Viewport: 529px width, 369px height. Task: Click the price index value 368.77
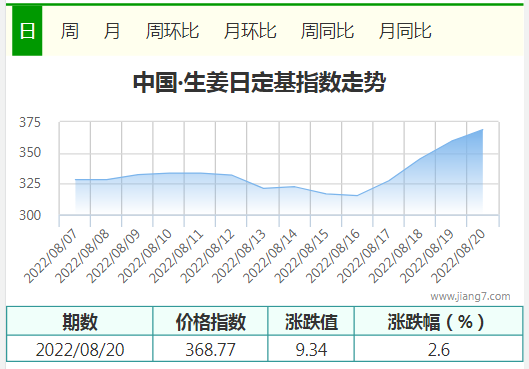click(210, 349)
